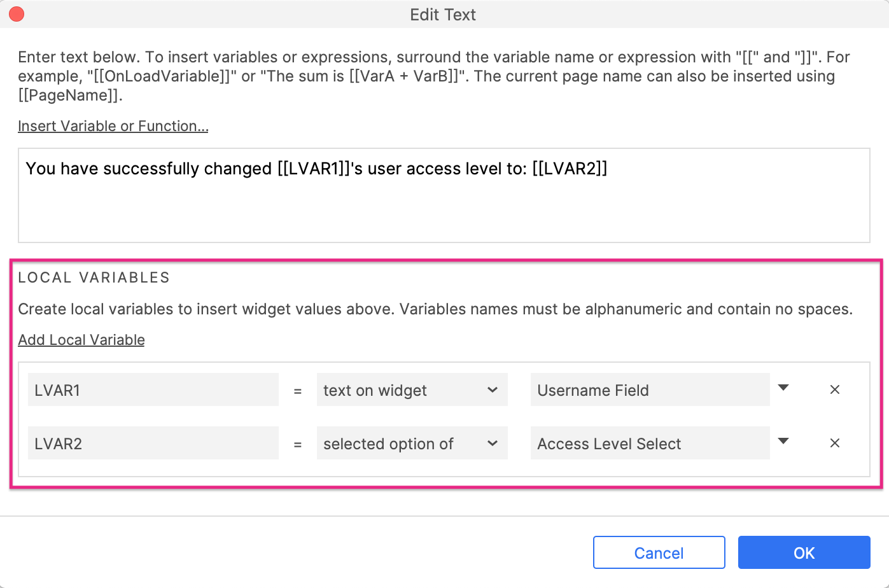This screenshot has height=588, width=889.
Task: Click the Edit Text title bar
Action: 443,15
